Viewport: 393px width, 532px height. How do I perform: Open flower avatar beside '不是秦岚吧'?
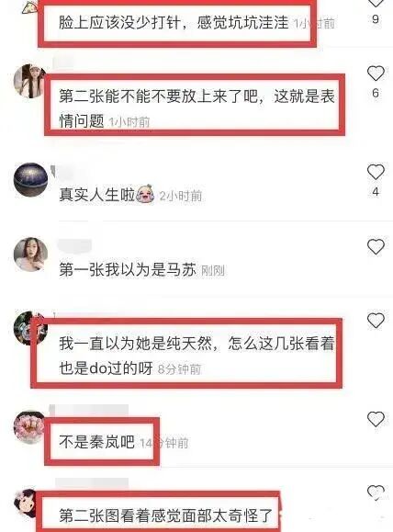point(29,427)
